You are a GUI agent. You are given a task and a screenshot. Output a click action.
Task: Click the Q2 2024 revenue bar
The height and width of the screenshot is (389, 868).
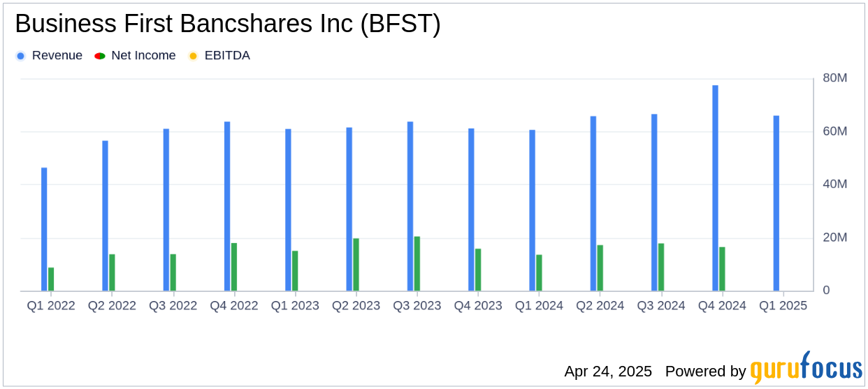click(x=593, y=203)
